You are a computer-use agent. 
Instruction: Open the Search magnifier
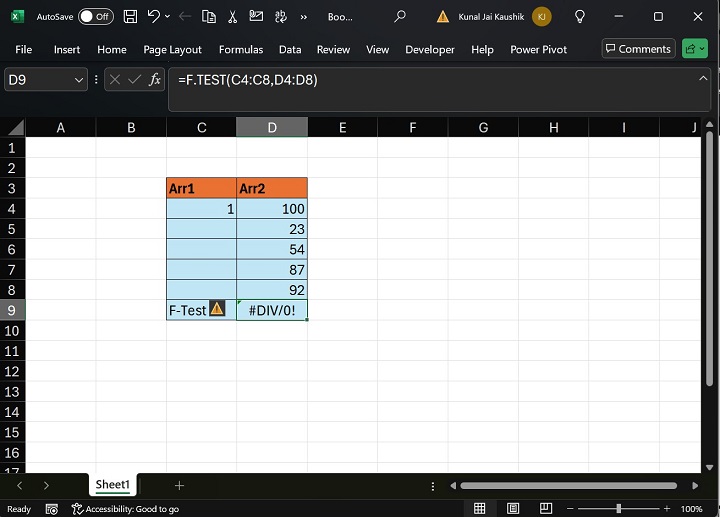coord(400,17)
